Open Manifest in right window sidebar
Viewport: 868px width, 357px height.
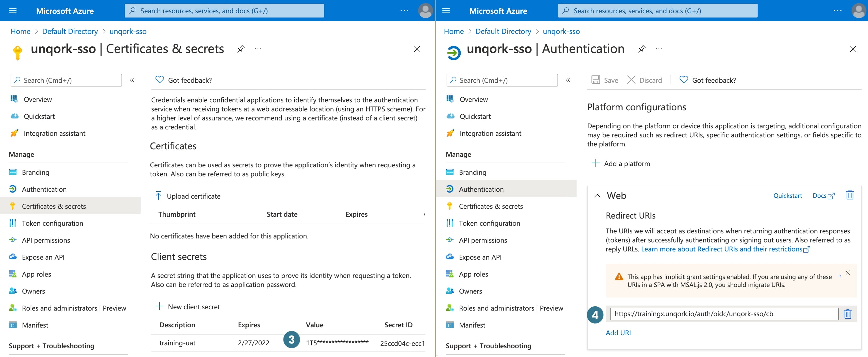(472, 325)
